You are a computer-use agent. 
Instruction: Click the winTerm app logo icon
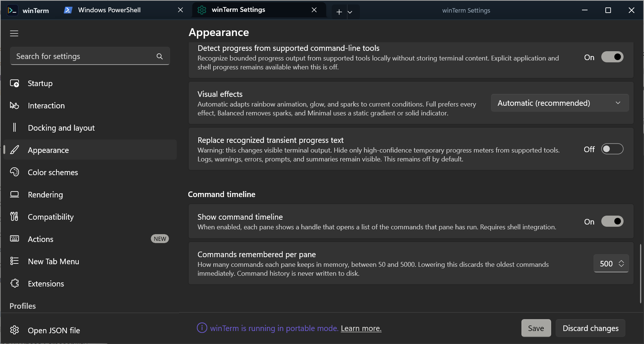[12, 10]
